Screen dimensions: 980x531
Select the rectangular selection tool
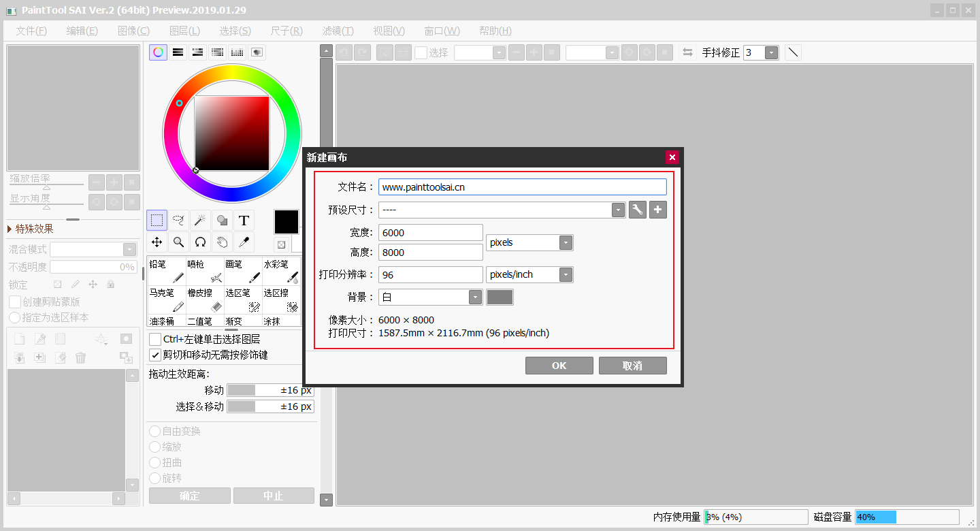(157, 220)
